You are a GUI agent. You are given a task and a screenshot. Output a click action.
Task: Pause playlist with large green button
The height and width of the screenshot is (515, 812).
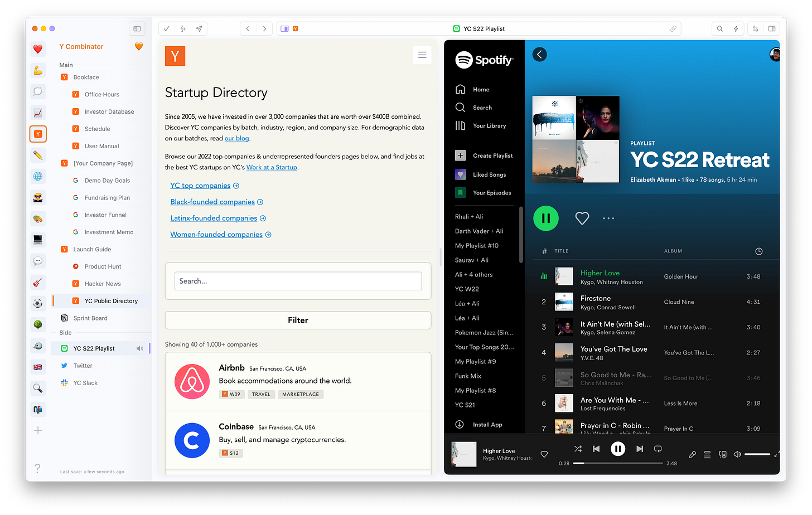[546, 218]
